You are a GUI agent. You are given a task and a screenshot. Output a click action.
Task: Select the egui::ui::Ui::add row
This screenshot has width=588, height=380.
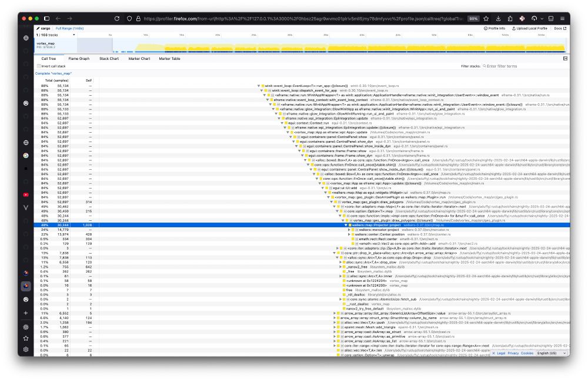(302, 188)
